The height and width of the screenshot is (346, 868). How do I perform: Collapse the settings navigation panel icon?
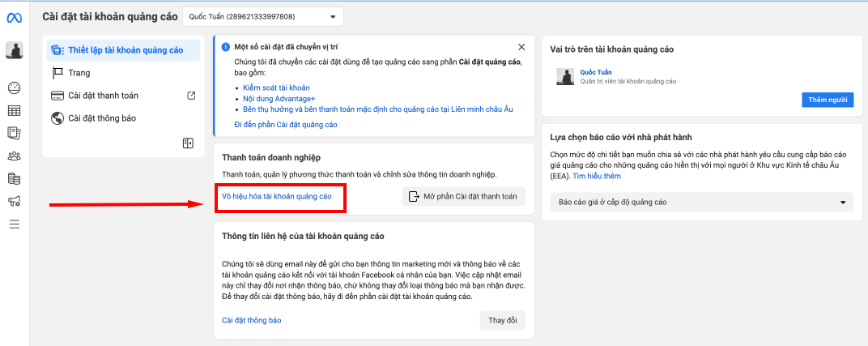coord(188,143)
